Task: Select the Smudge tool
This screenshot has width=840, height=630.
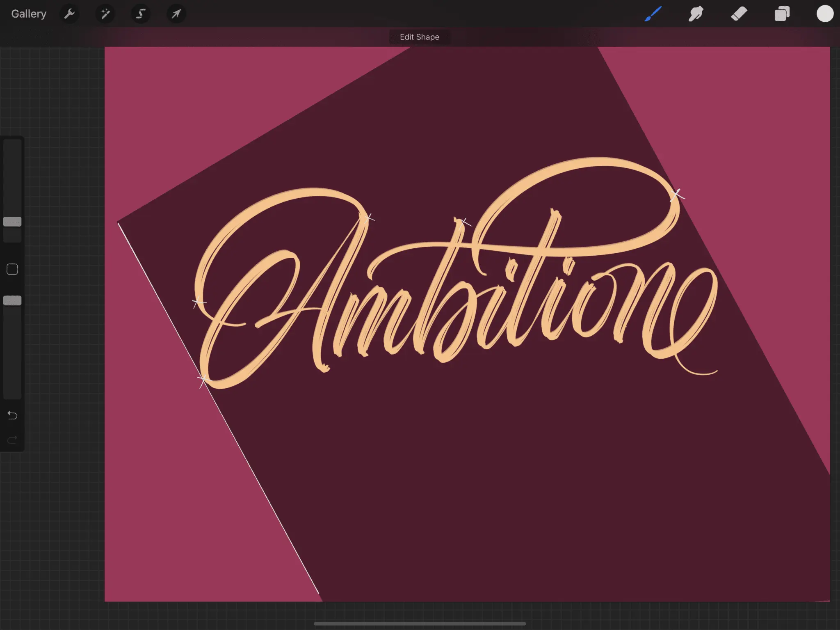Action: click(696, 14)
